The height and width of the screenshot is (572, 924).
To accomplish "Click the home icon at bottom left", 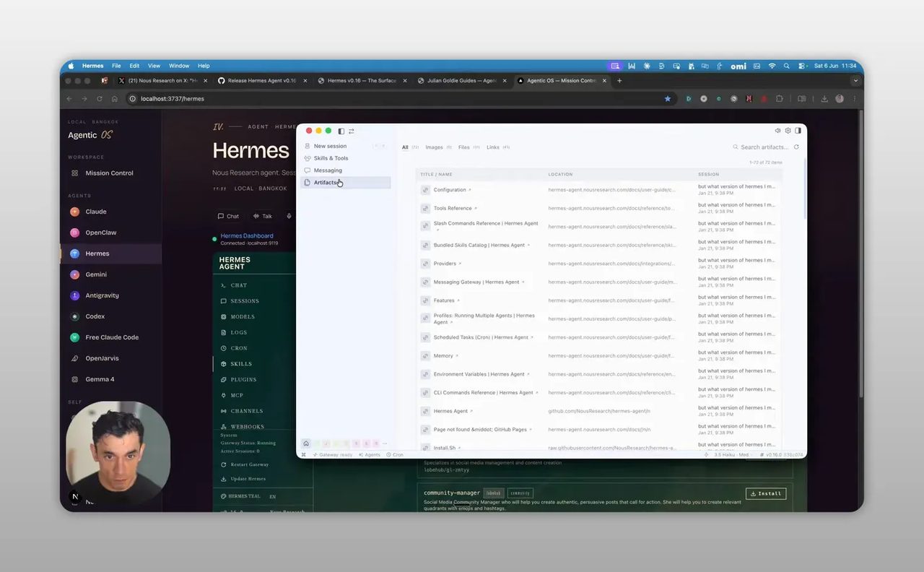I will (x=306, y=443).
